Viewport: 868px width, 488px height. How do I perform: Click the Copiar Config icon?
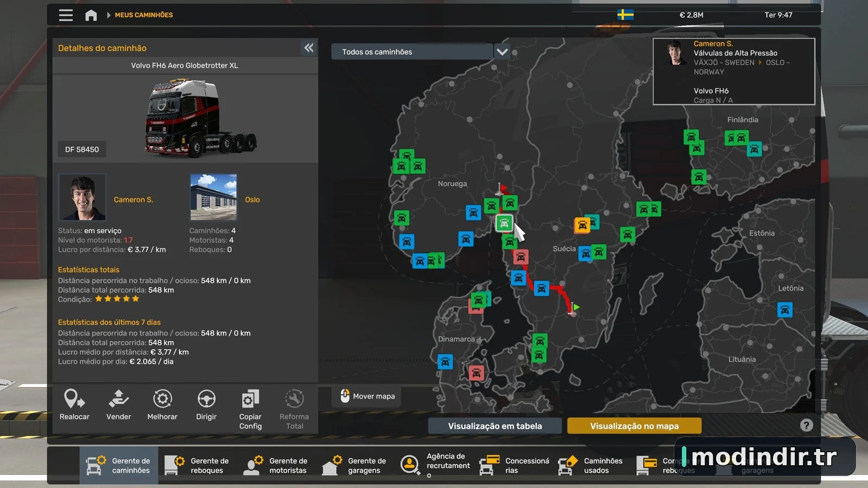click(x=250, y=399)
